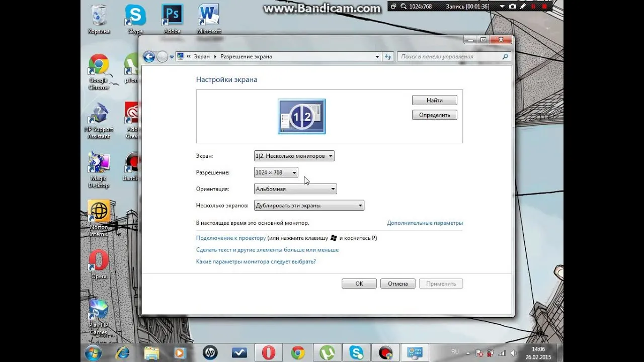Open the Google Chrome desktop shortcut
Viewport: 644px width, 362px height.
99,72
